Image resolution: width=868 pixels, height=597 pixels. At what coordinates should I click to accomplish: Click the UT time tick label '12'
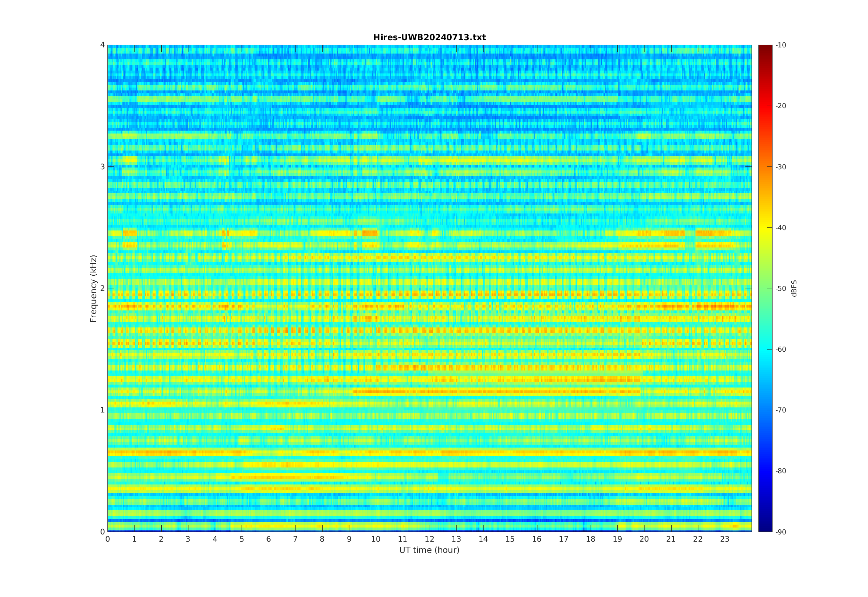430,539
